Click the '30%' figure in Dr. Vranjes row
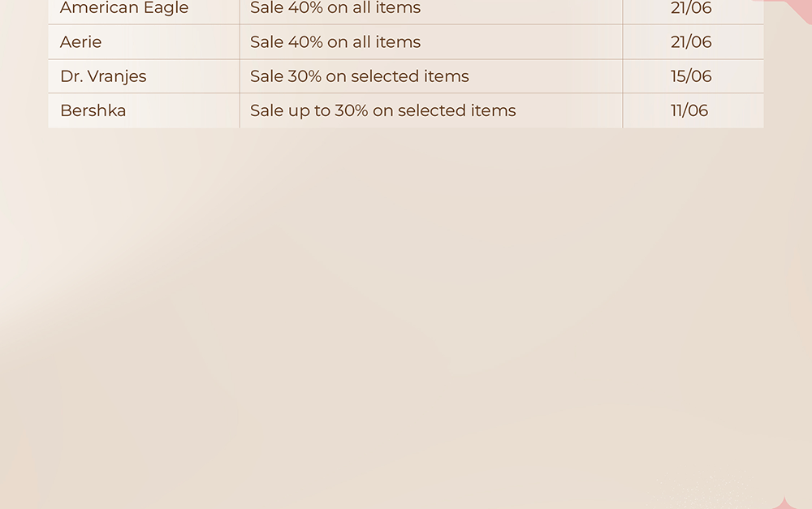This screenshot has width=812, height=509. pyautogui.click(x=305, y=76)
